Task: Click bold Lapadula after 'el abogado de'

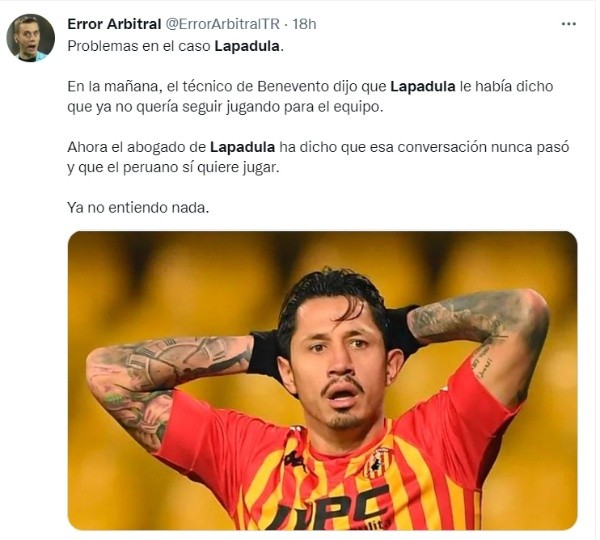Action: tap(243, 147)
